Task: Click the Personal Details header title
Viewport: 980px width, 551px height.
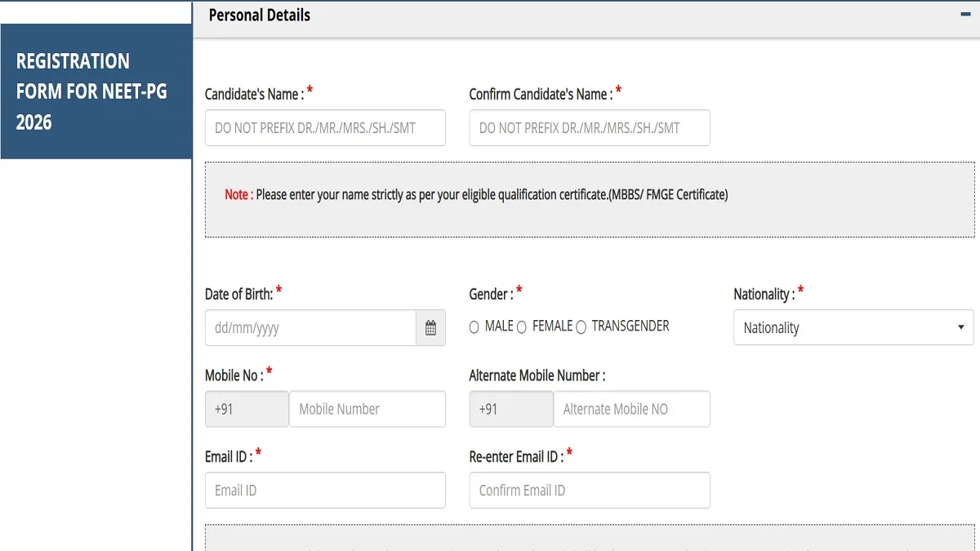Action: (260, 15)
